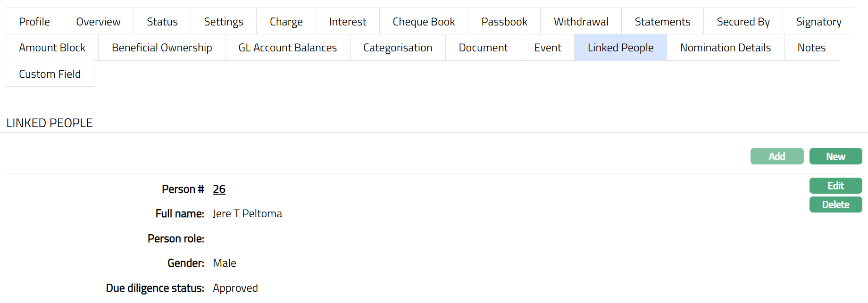Go to the Status tab

click(162, 22)
